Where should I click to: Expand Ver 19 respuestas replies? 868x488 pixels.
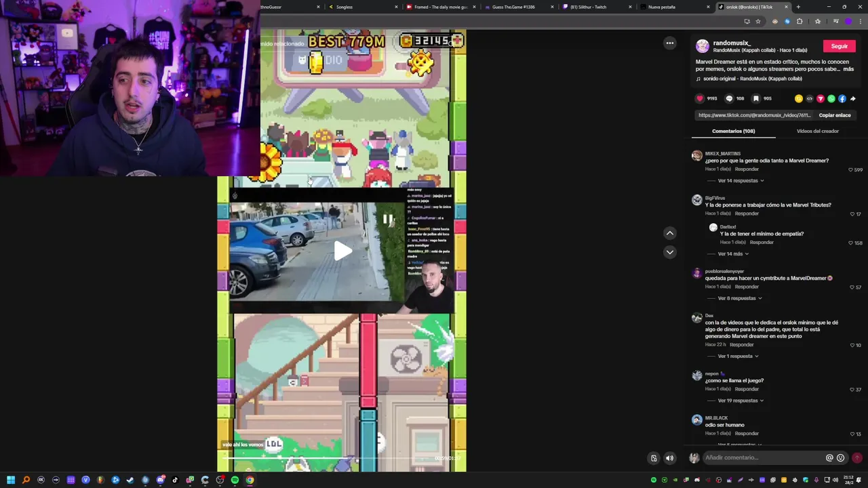[x=741, y=401]
